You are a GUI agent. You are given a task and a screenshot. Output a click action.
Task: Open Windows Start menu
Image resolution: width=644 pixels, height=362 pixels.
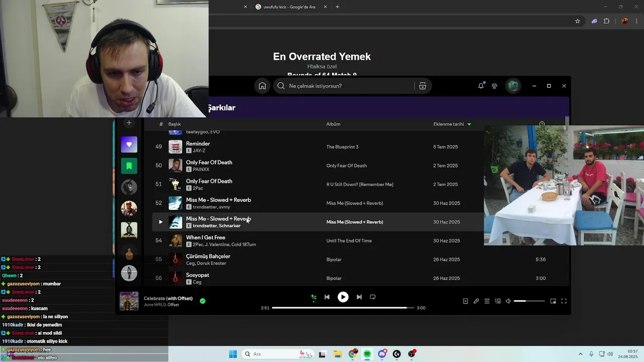[233, 354]
